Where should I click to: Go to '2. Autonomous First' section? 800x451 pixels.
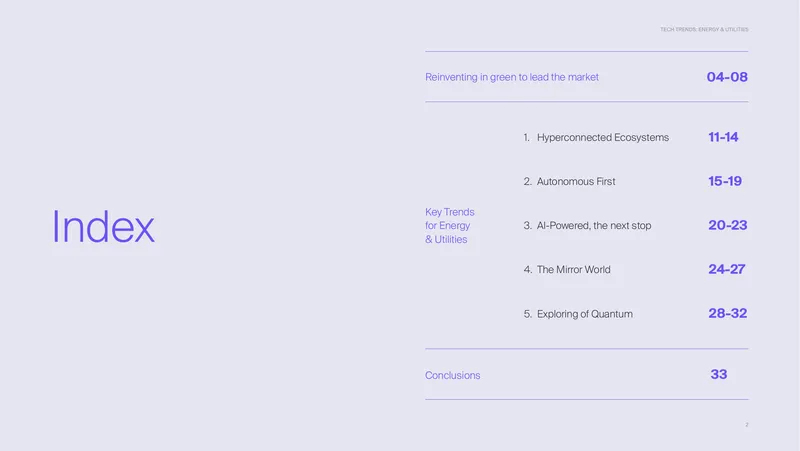[569, 181]
